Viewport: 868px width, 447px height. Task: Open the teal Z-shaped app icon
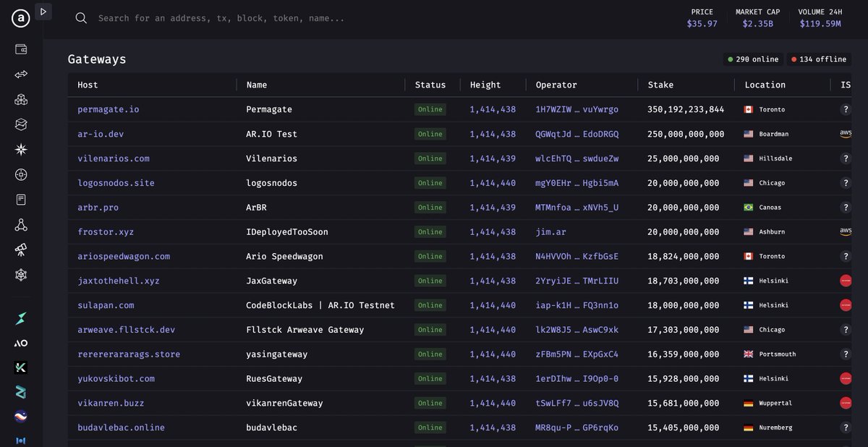(21, 392)
